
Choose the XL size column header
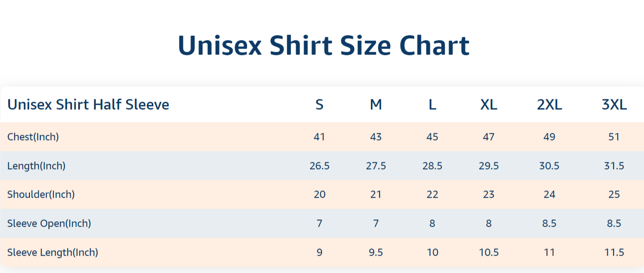(488, 105)
